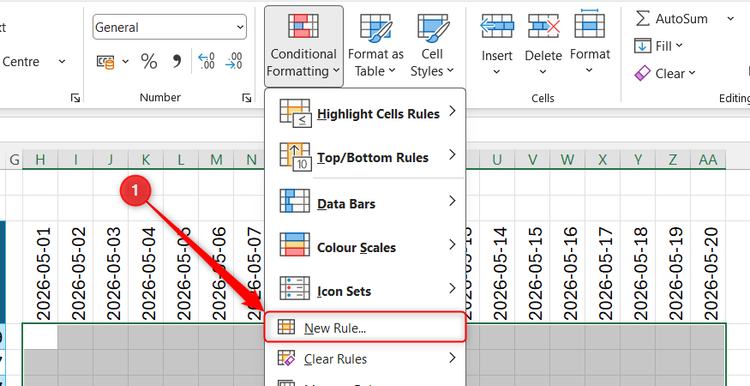Click Format as Table icon
The height and width of the screenshot is (386, 750).
pyautogui.click(x=376, y=29)
